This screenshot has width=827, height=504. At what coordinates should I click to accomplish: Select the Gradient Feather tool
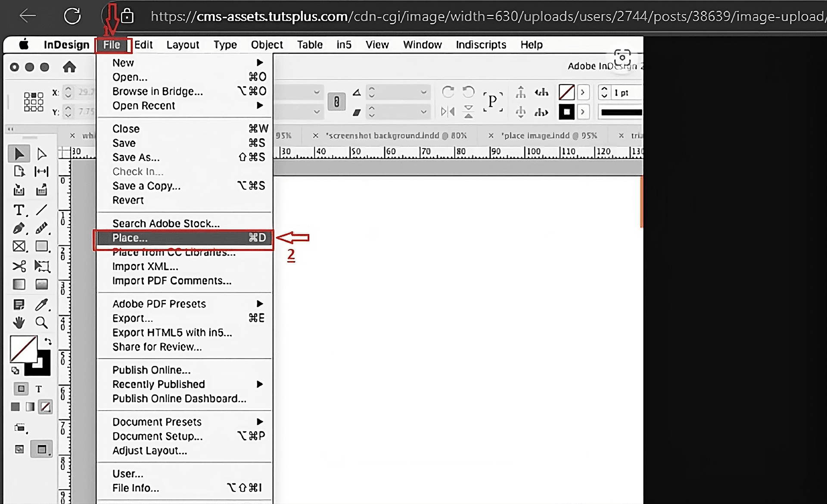[42, 284]
